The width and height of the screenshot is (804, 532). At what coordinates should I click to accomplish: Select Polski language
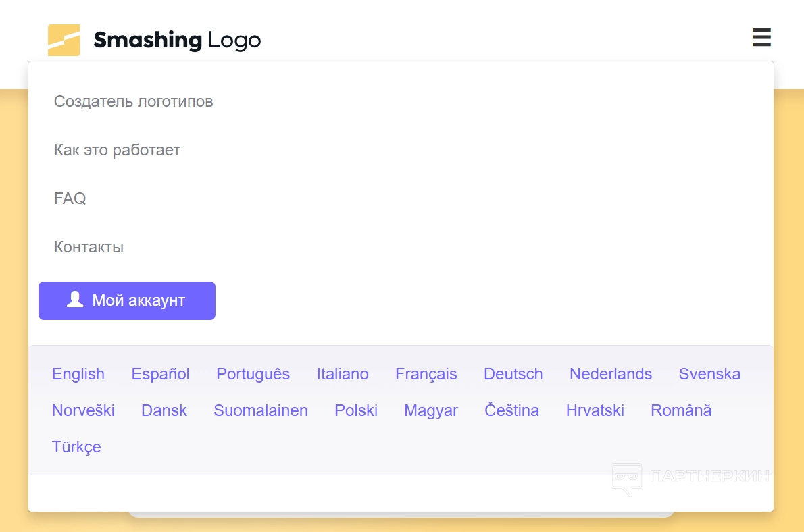pyautogui.click(x=356, y=410)
